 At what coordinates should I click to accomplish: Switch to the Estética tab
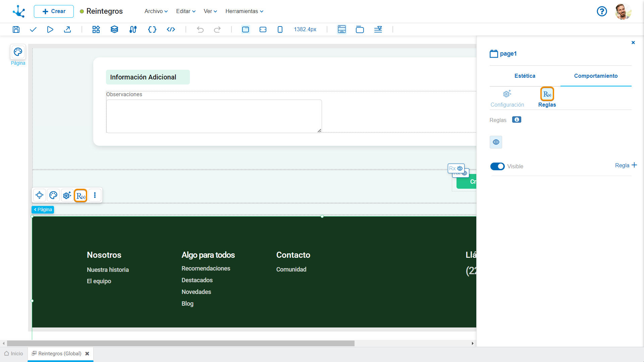pos(525,76)
